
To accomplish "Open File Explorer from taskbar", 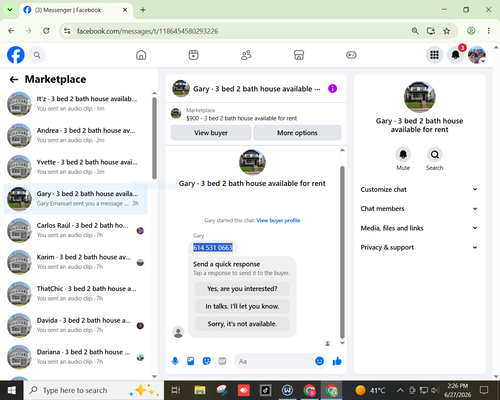I will click(x=200, y=390).
